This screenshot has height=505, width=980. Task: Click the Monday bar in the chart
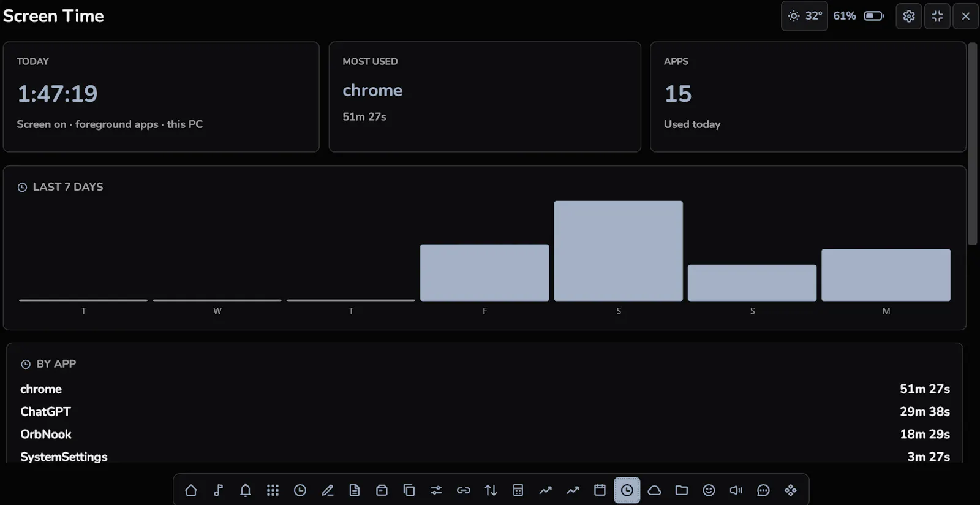click(x=886, y=275)
